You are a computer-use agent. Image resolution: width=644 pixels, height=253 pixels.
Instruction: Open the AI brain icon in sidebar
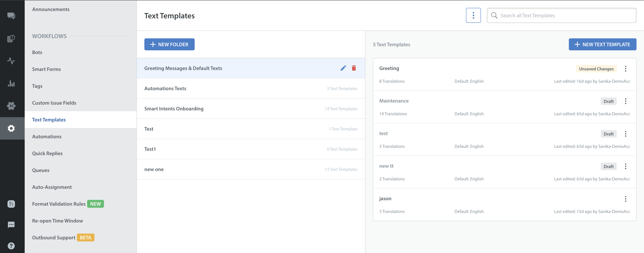(11, 106)
